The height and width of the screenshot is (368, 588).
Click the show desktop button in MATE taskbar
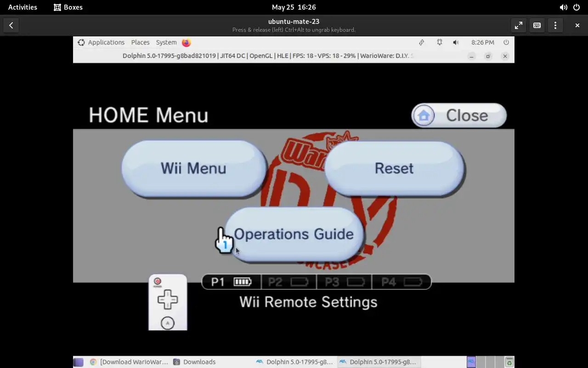79,362
